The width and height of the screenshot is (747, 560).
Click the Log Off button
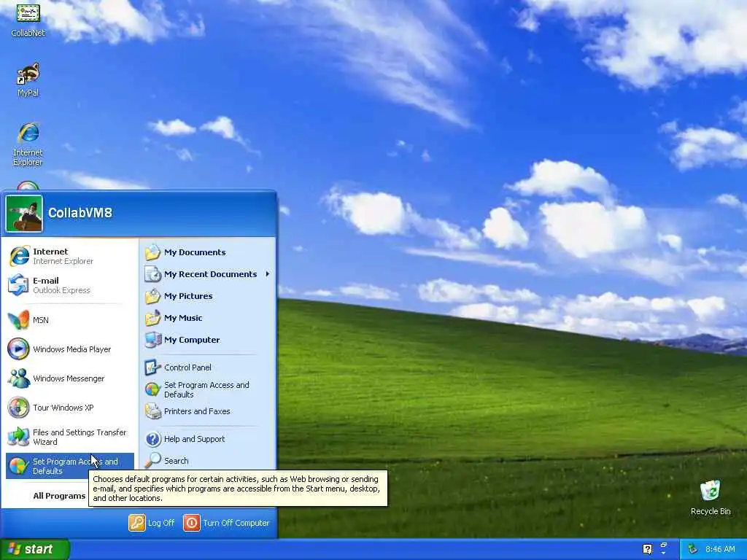point(152,523)
